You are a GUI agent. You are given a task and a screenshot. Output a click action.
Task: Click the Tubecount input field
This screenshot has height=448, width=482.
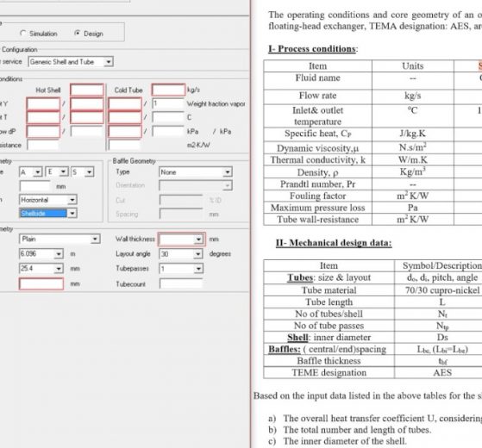pos(181,283)
